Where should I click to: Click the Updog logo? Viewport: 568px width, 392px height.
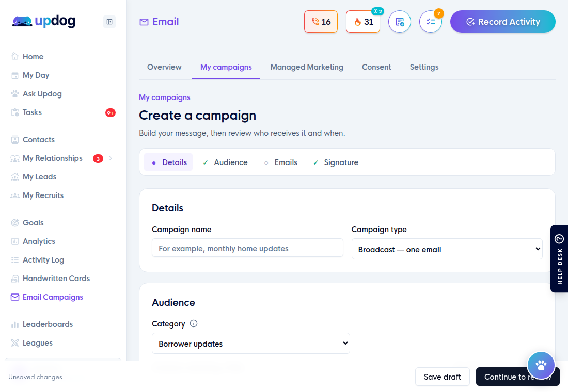[x=44, y=21]
